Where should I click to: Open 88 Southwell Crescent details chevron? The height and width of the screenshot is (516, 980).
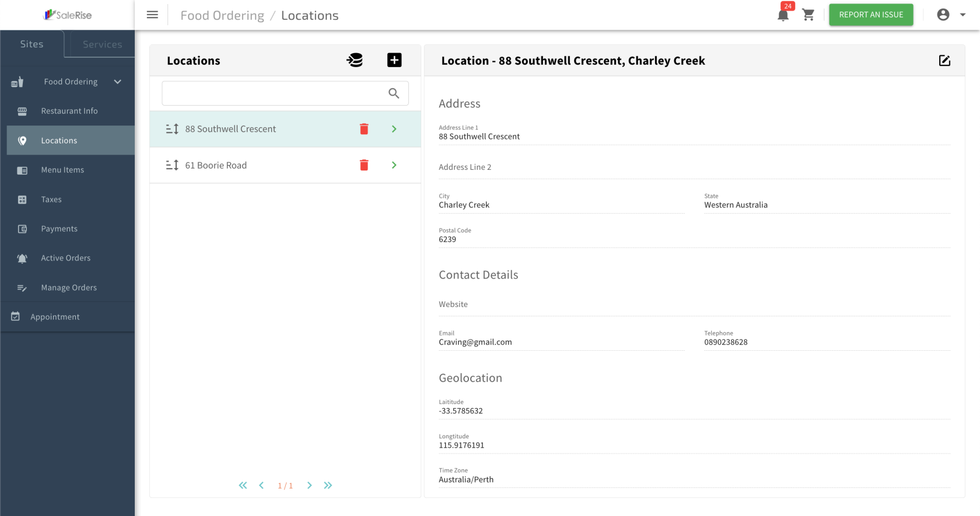[x=394, y=129]
